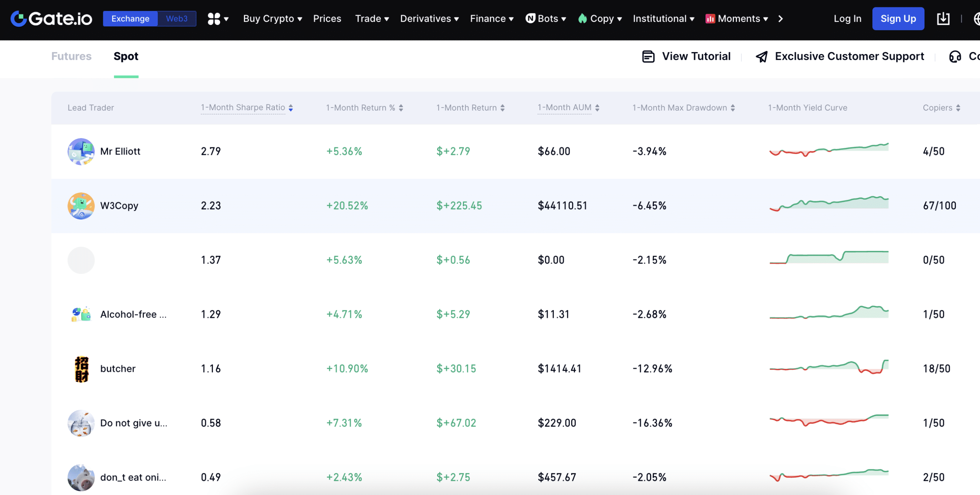Viewport: 980px width, 495px height.
Task: Toggle sort on 1-Month Max Drawdown
Action: pos(732,107)
